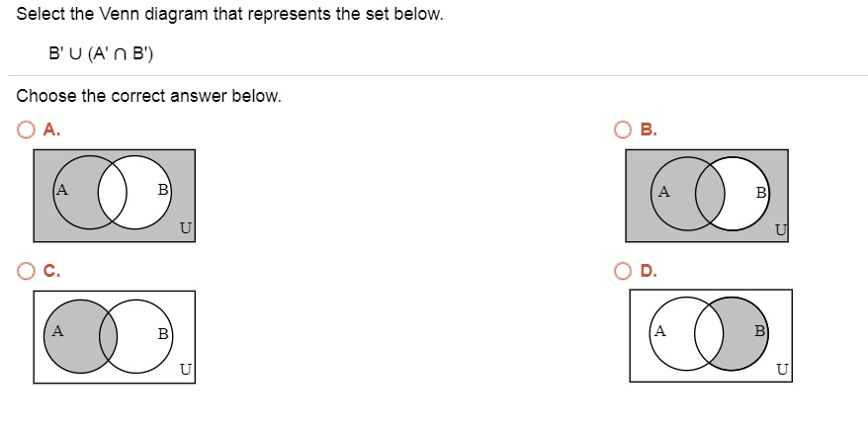868x434 pixels.
Task: Click the set expression B' ∪ (A' ∩ B')
Action: [102, 53]
